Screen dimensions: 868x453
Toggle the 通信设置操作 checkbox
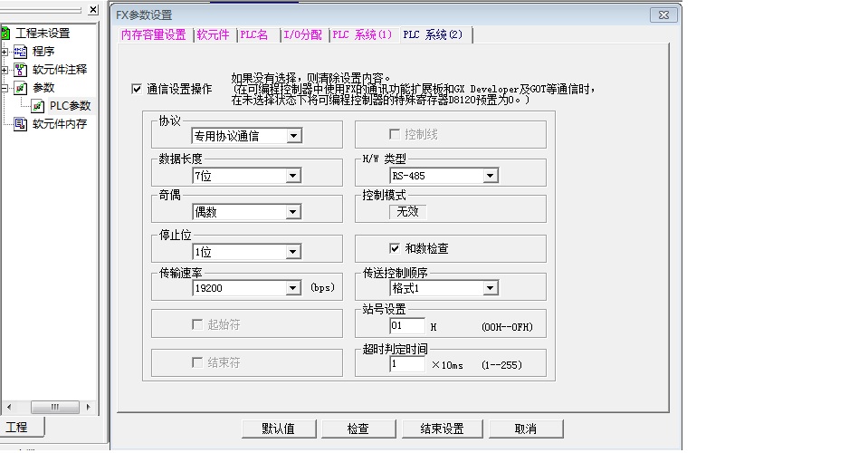click(137, 89)
